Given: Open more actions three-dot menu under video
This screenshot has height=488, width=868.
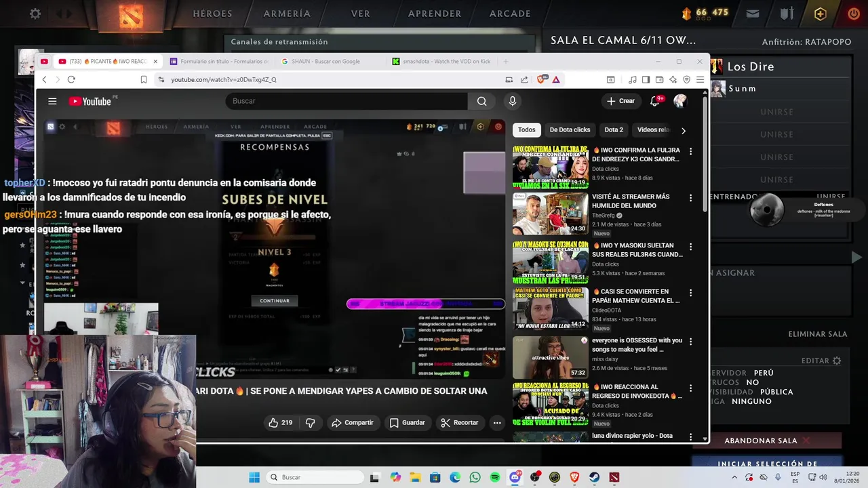Looking at the screenshot, I should tap(497, 422).
